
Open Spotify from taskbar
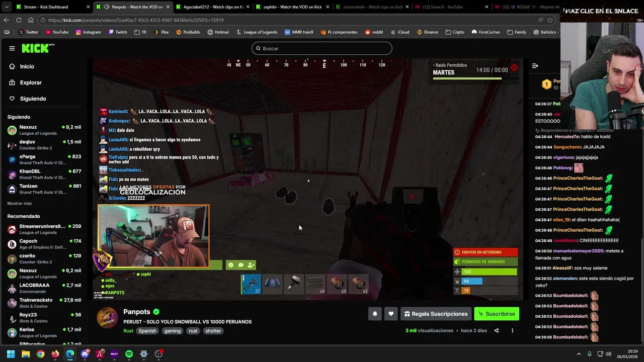pyautogui.click(x=129, y=354)
